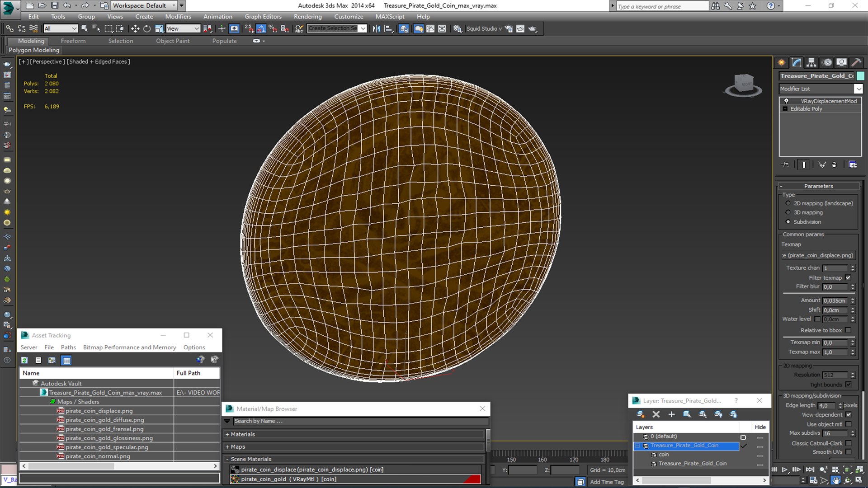Enable the Relative to bbox checkbox
868x488 pixels.
[x=848, y=330]
